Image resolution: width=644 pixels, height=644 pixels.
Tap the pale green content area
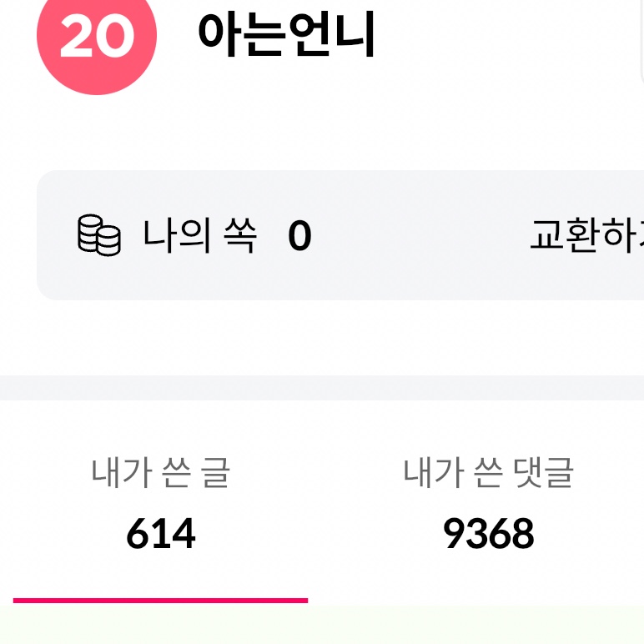click(x=322, y=627)
